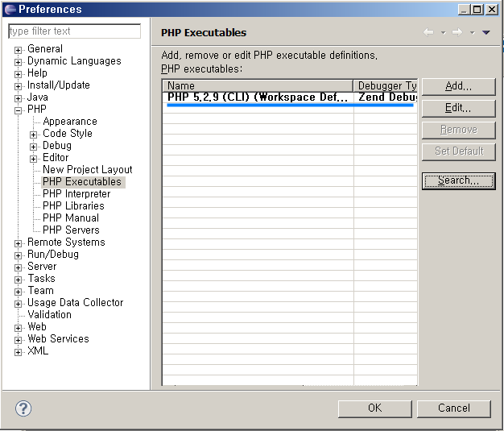Expand the Dynamic Languages node
Viewport: 504px width, 431px height.
pyautogui.click(x=18, y=62)
